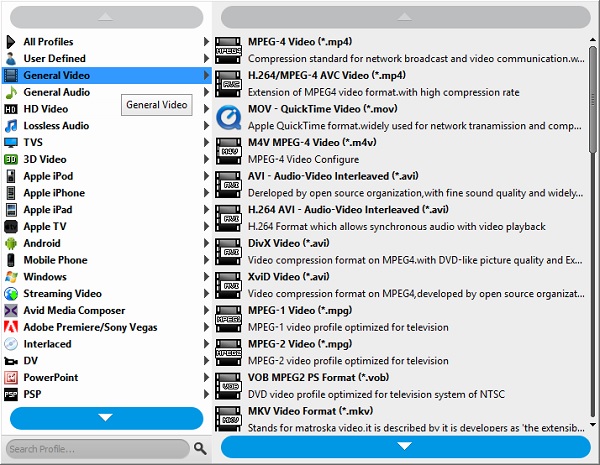
Task: Choose MPEG-1 Video (*.mpg)
Action: (401, 319)
